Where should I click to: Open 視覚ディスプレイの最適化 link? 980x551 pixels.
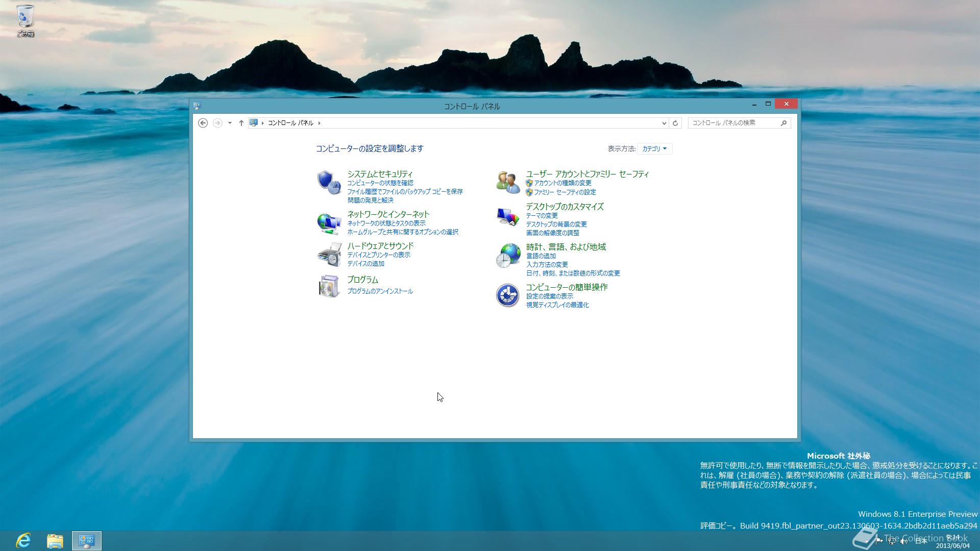click(x=557, y=305)
